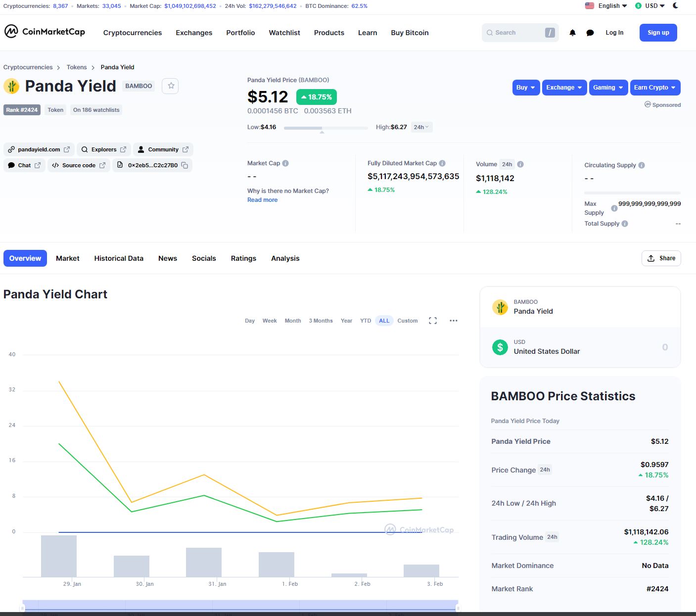Go to Cryptocurrencies breadcrumb

coord(28,67)
